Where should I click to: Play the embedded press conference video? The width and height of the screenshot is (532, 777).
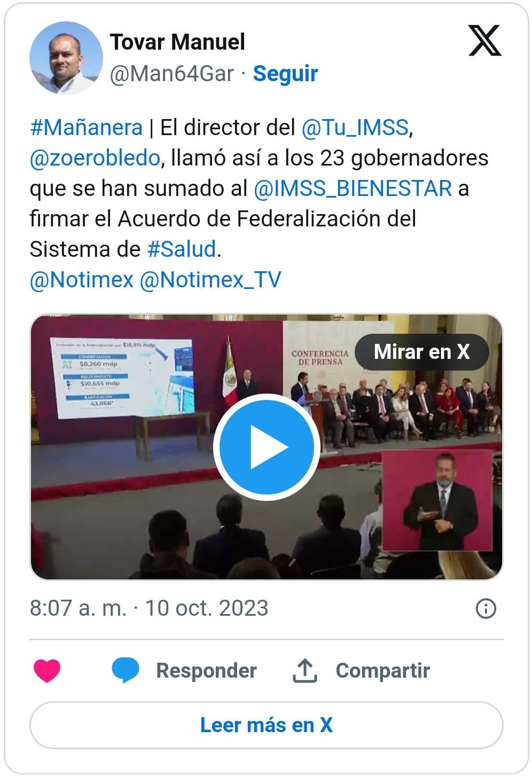(267, 447)
